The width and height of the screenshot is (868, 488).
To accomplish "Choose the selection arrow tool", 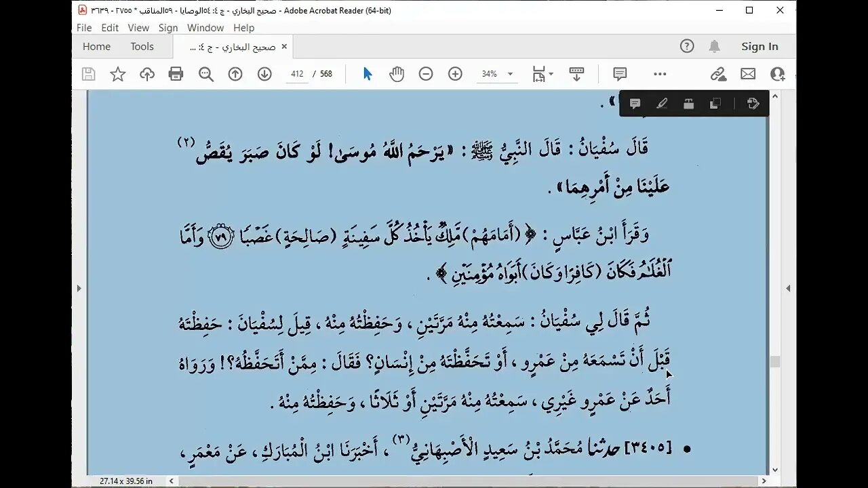I will click(x=368, y=74).
